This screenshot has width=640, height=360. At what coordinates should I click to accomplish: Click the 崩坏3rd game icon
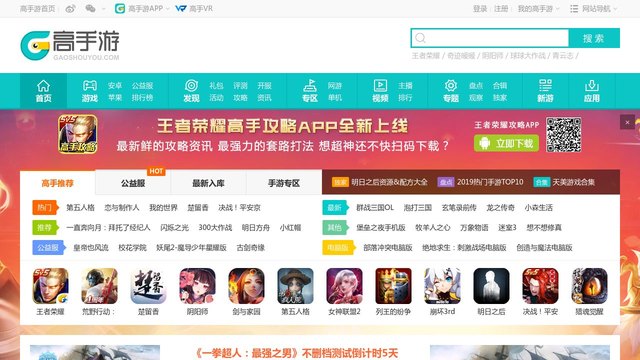pyautogui.click(x=442, y=286)
